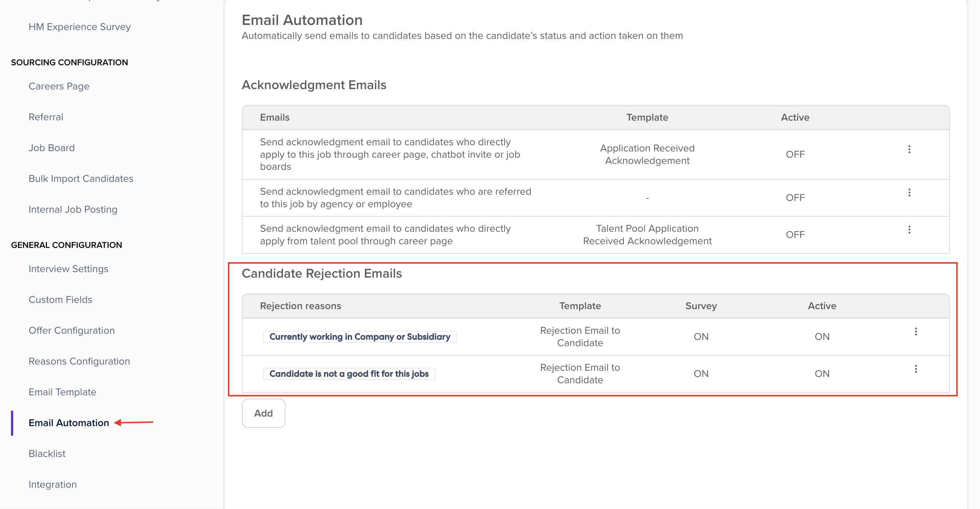Select Job Board in sidebar
This screenshot has width=980, height=509.
pyautogui.click(x=51, y=147)
